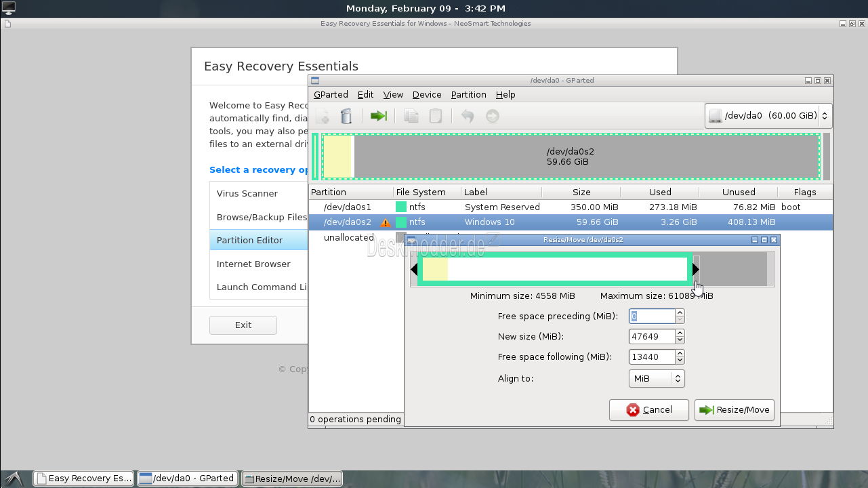Open the Align to MiB dropdown
The image size is (868, 488).
(657, 378)
